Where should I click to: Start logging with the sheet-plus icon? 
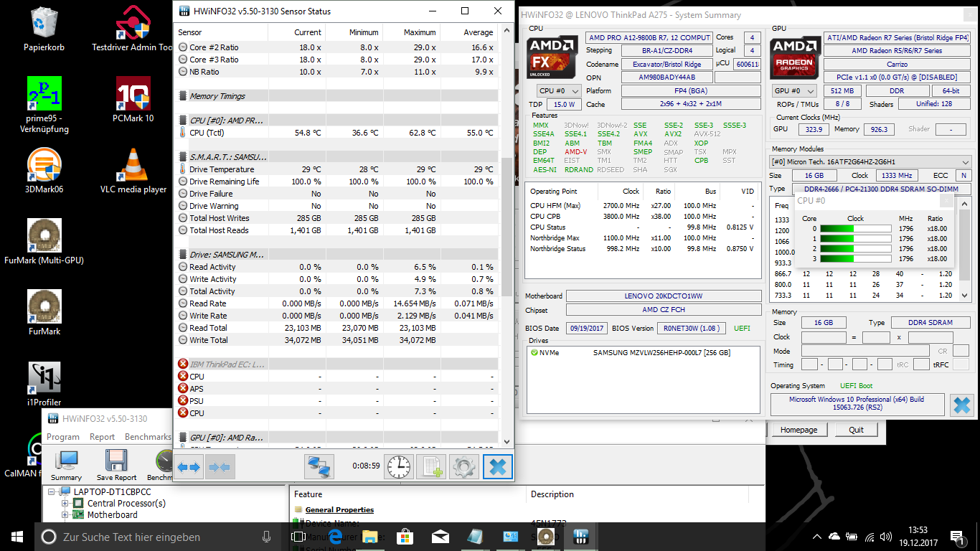click(x=431, y=467)
